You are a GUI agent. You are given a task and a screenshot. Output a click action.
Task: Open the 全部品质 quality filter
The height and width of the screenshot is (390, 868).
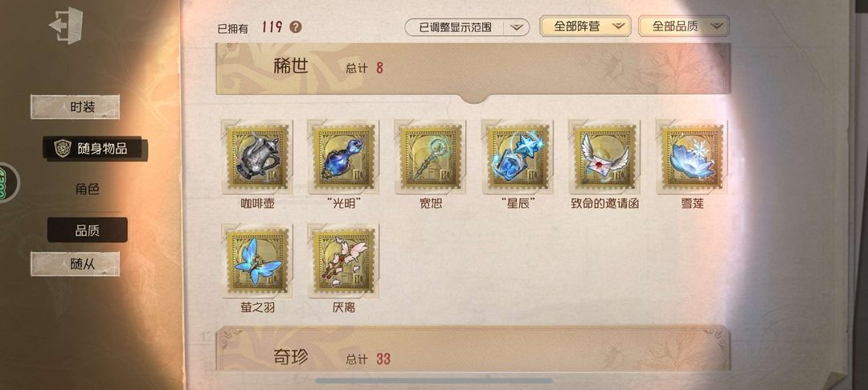pyautogui.click(x=684, y=26)
